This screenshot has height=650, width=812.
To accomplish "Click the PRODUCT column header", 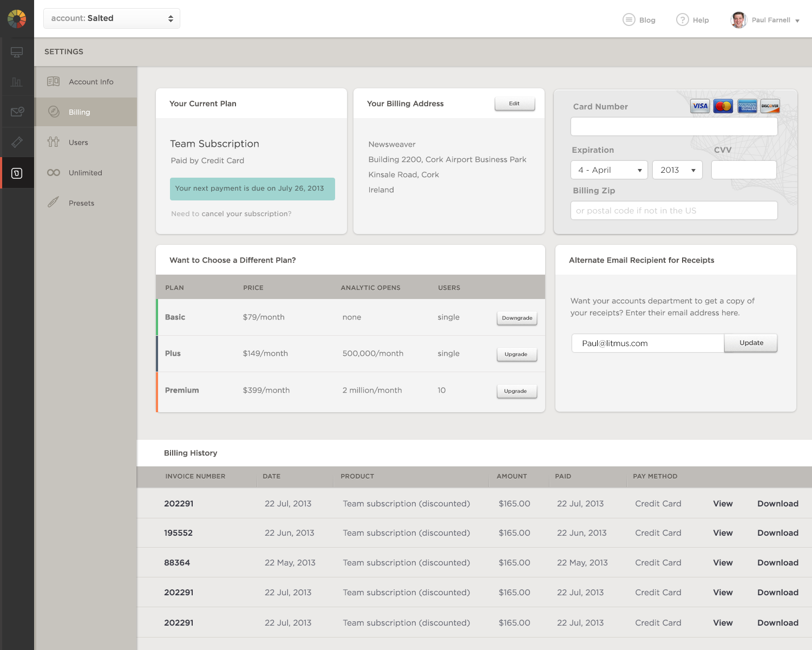I will coord(357,477).
